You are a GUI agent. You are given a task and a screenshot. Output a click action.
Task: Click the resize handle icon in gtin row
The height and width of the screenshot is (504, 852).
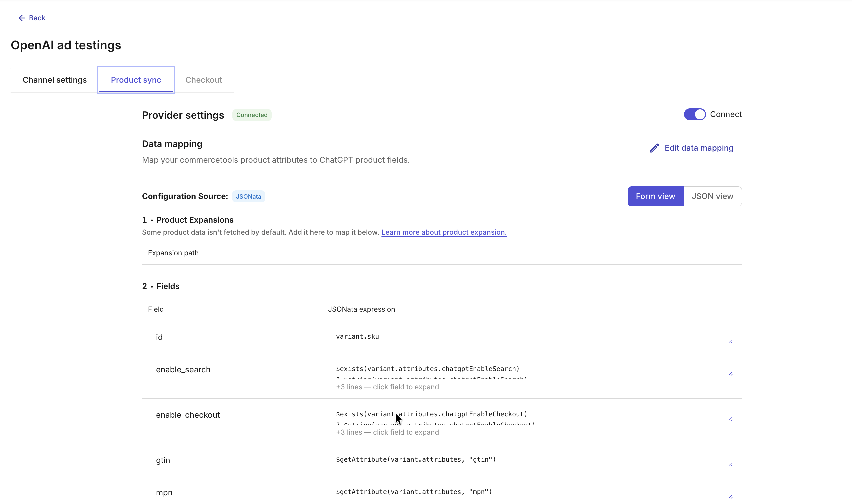click(x=730, y=465)
